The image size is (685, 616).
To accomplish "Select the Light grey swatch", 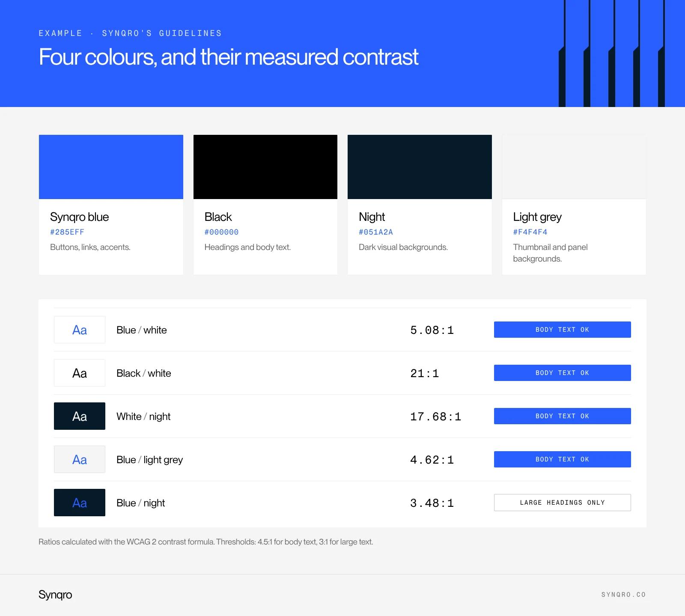I will 574,167.
